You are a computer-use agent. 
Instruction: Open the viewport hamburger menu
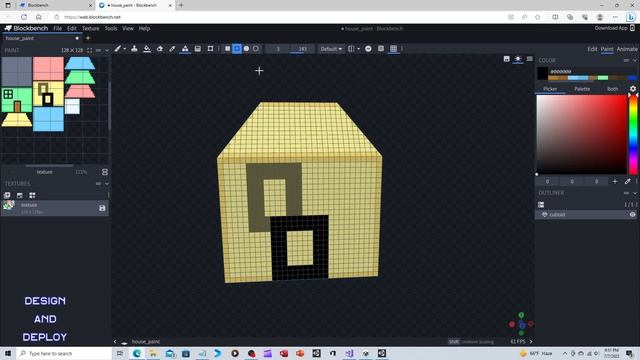click(x=529, y=59)
